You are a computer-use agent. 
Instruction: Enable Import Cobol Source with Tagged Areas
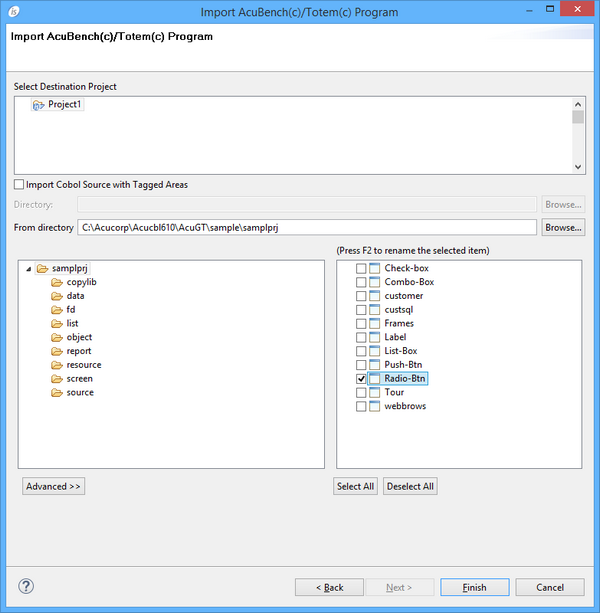[20, 185]
